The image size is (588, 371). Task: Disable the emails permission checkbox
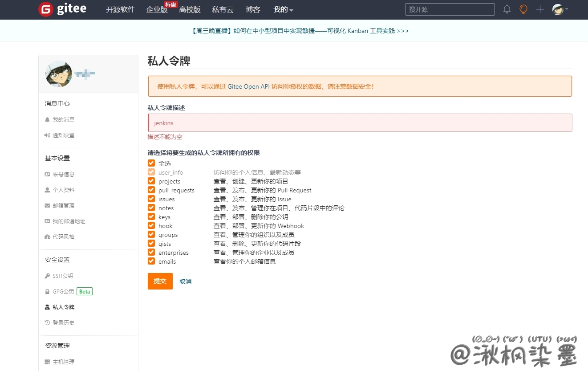point(151,261)
